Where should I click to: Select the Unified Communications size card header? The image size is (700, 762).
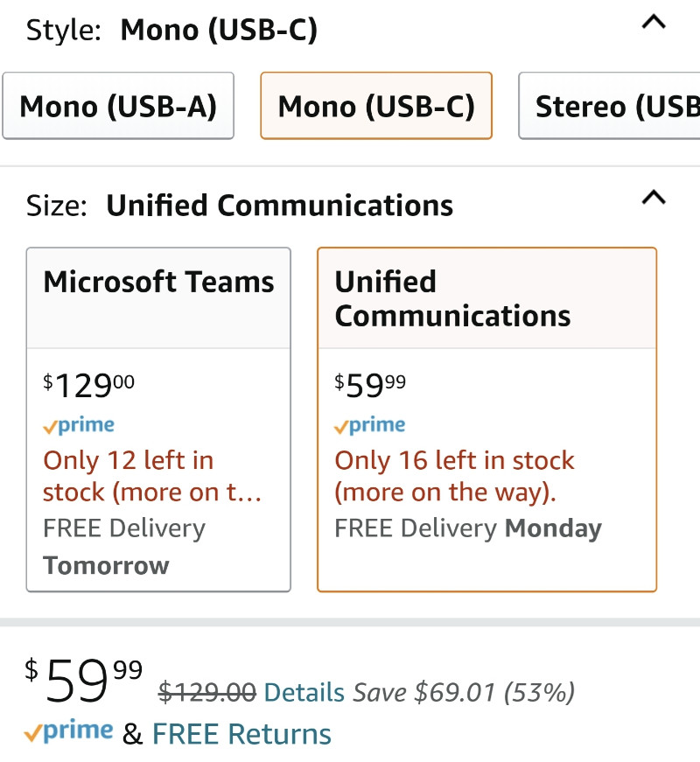(486, 298)
